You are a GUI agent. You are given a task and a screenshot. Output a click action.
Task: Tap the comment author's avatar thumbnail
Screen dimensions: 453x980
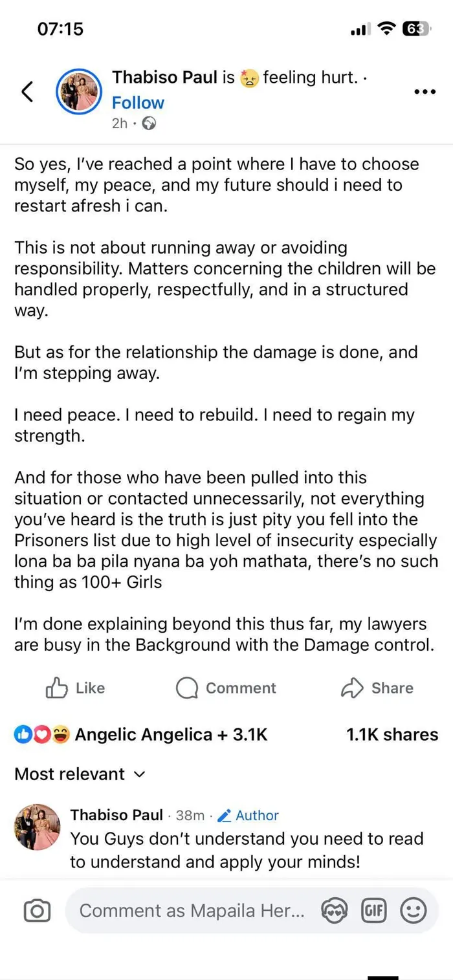[x=37, y=827]
